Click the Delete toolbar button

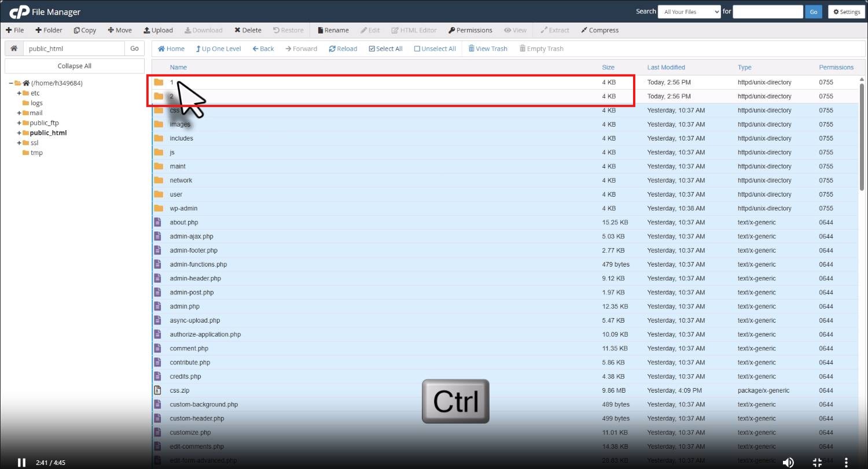coord(248,30)
